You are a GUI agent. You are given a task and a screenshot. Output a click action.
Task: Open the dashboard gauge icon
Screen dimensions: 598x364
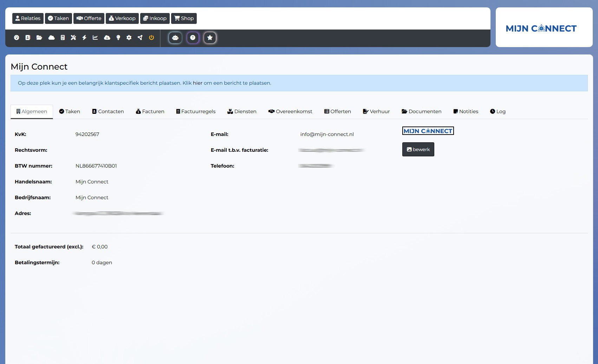pyautogui.click(x=17, y=38)
